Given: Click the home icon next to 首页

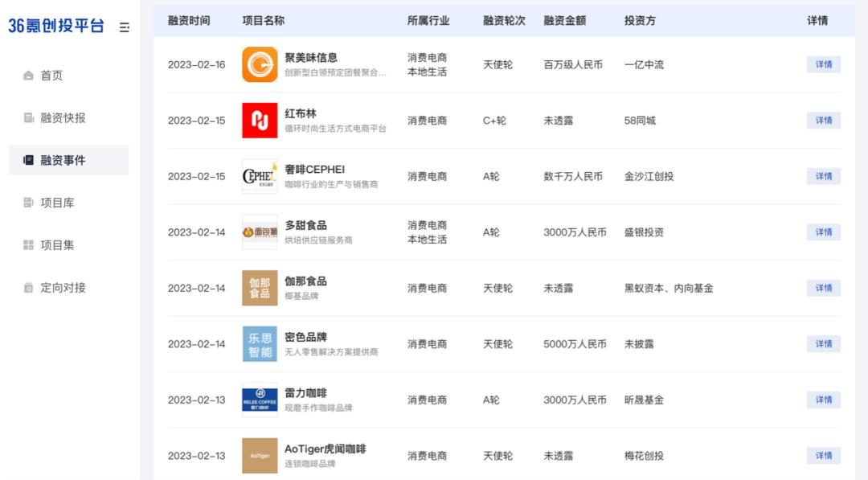Looking at the screenshot, I should [x=28, y=76].
